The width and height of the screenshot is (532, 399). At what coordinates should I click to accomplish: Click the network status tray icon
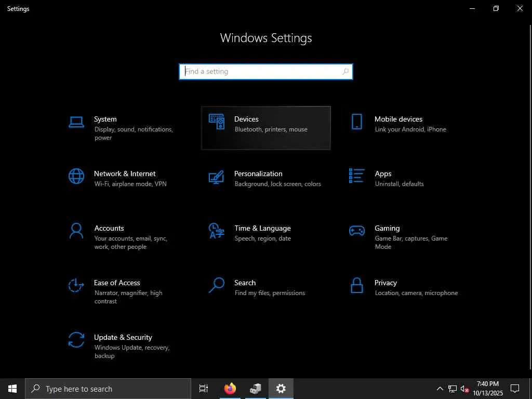(453, 389)
